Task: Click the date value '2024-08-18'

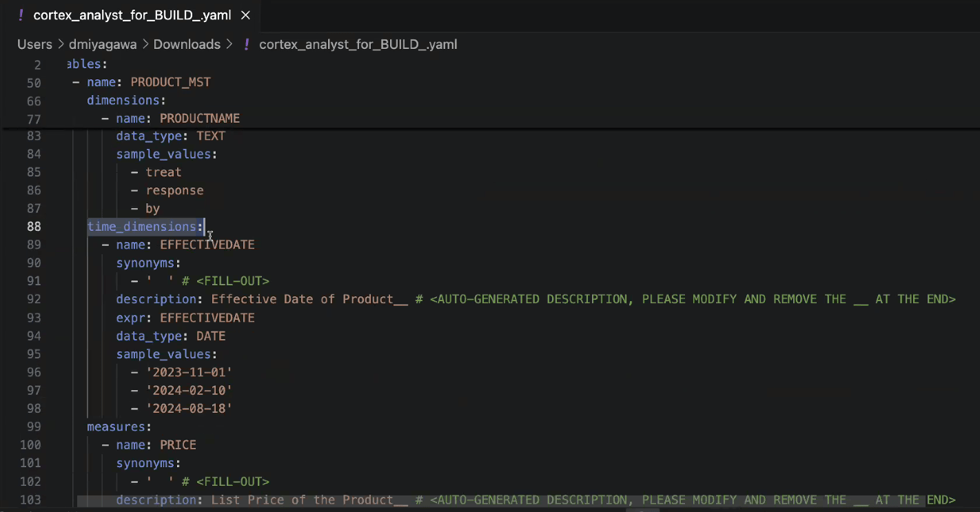Action: 189,409
